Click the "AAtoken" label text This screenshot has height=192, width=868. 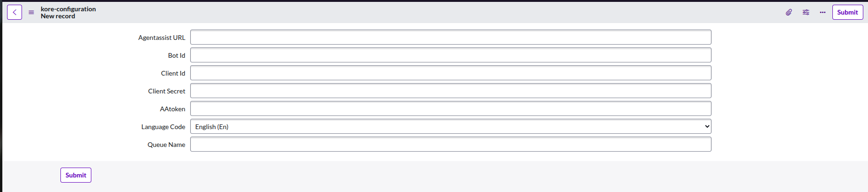tap(172, 109)
